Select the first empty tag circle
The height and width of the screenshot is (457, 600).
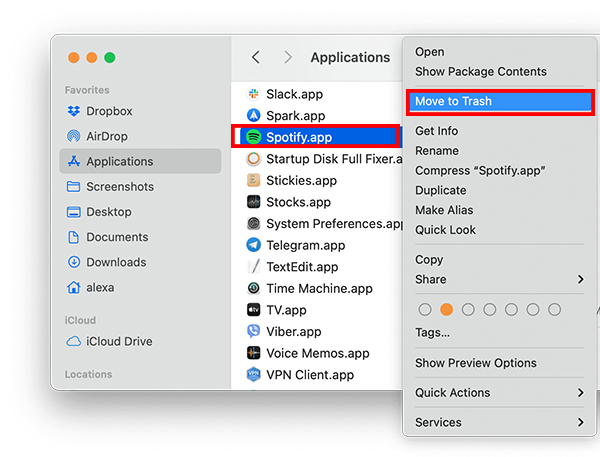pyautogui.click(x=425, y=309)
